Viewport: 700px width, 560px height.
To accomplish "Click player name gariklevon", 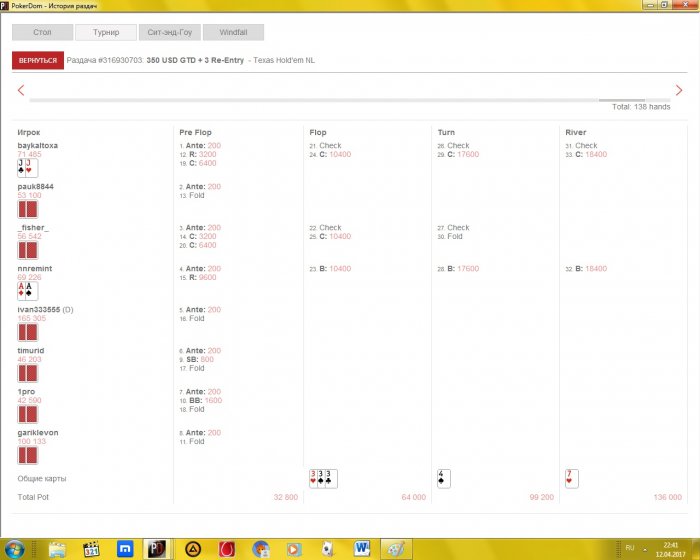I will tap(38, 432).
